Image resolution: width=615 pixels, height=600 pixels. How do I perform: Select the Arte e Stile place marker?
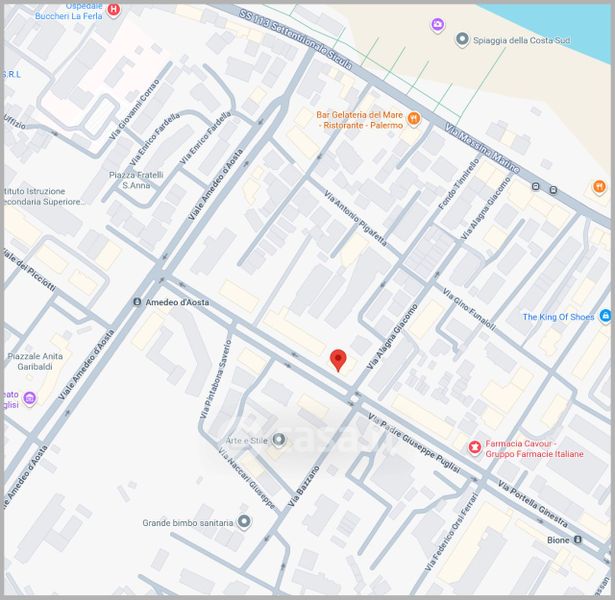pyautogui.click(x=278, y=439)
